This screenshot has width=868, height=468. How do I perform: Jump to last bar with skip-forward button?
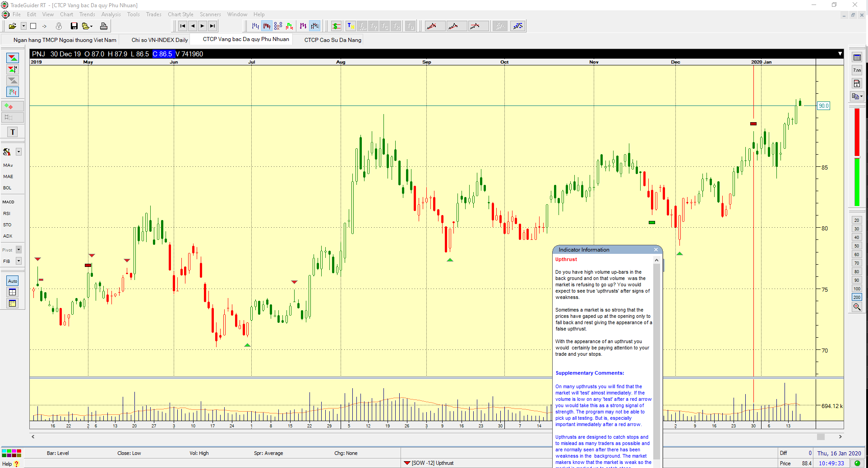212,26
